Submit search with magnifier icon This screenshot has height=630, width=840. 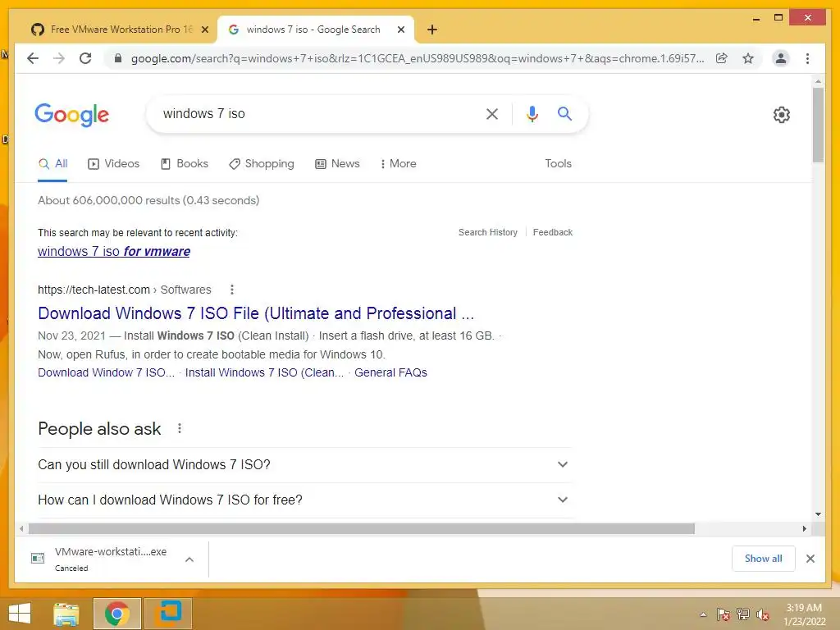564,113
